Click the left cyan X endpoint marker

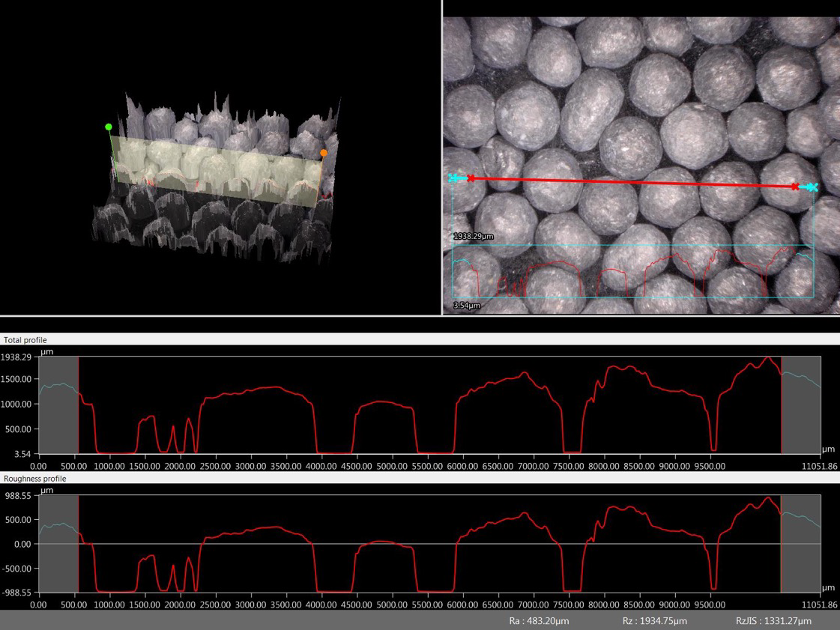(453, 178)
